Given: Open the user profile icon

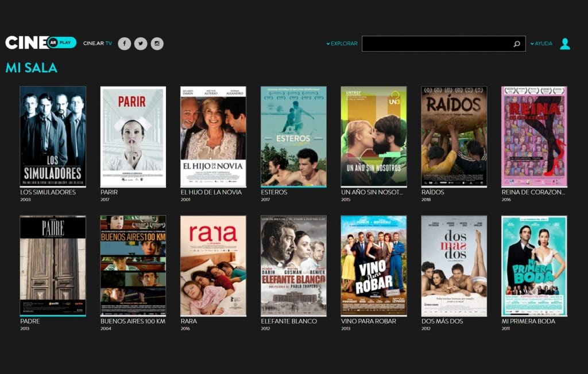Looking at the screenshot, I should point(565,44).
